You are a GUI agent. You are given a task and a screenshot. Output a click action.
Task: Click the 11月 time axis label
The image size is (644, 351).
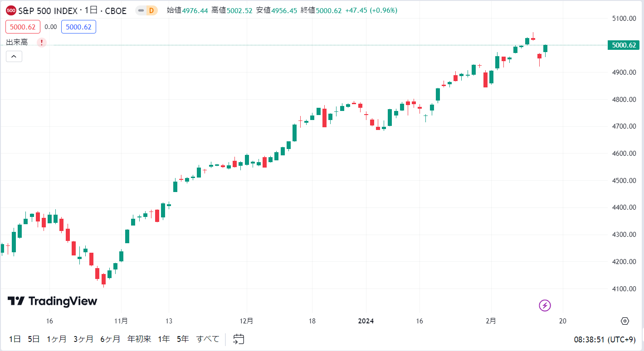[x=121, y=321]
